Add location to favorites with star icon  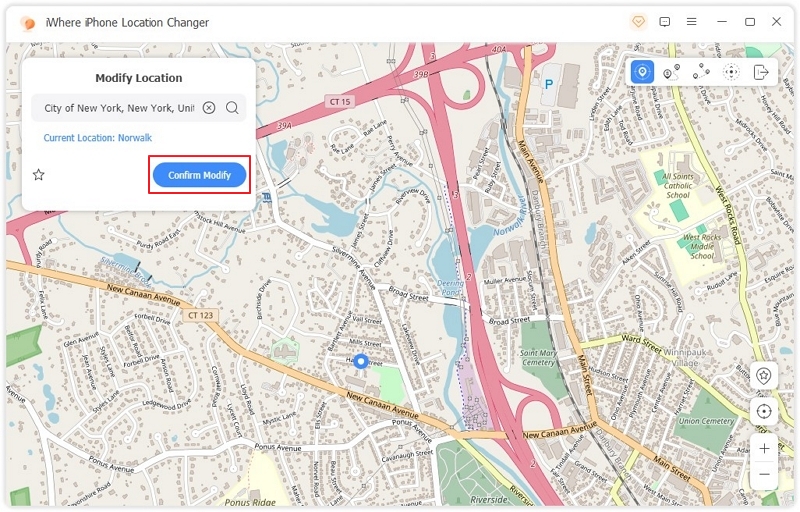(39, 175)
